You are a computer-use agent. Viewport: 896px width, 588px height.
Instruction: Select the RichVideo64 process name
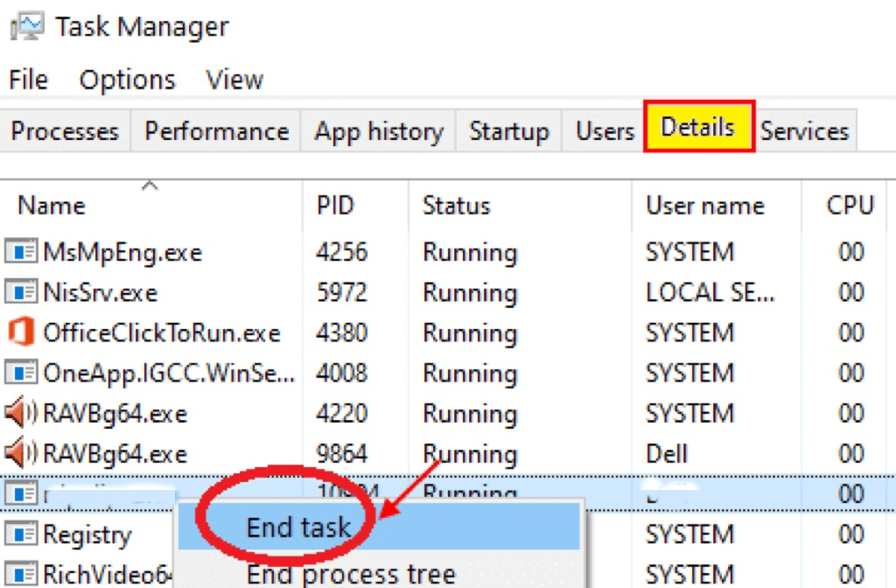coord(107,574)
